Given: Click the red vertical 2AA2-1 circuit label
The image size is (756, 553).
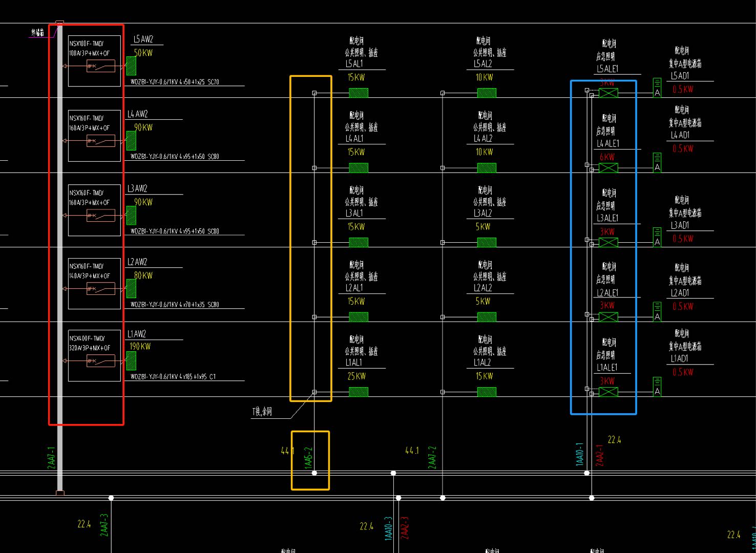Looking at the screenshot, I should pyautogui.click(x=599, y=455).
